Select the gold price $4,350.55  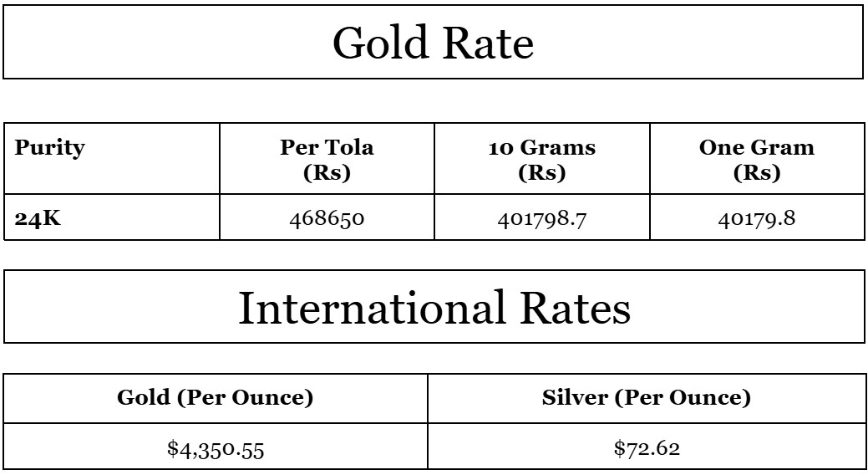[x=216, y=449]
